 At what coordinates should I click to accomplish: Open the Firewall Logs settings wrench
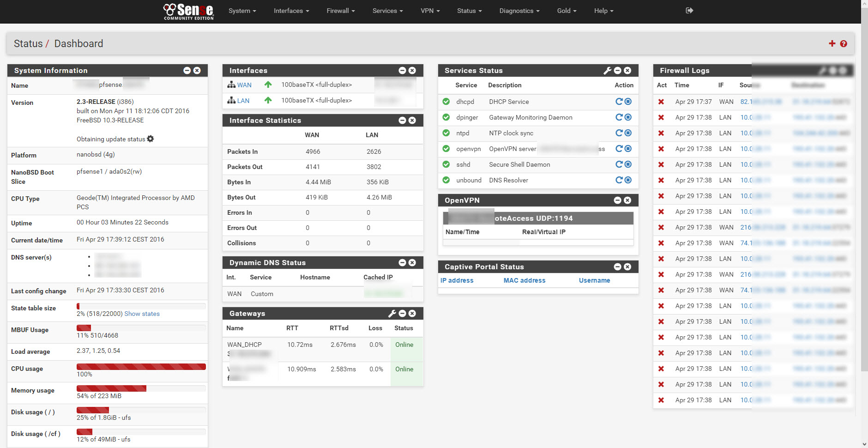pos(823,70)
